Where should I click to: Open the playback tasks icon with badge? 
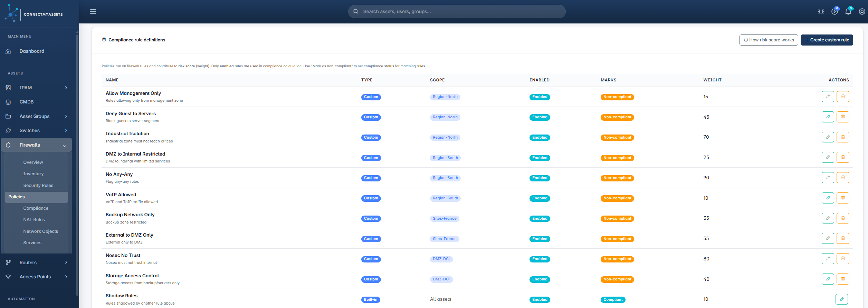(835, 11)
